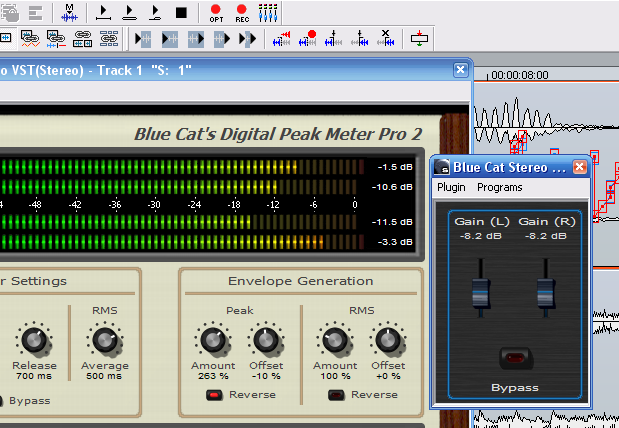Open Programs menu in Blue Cat Stereo window

click(x=500, y=187)
